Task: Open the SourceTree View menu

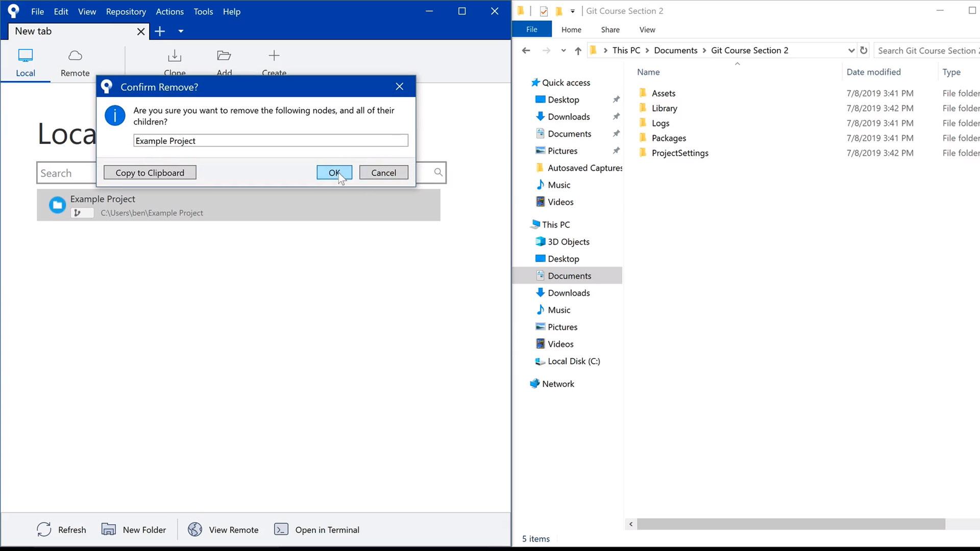Action: (x=87, y=11)
